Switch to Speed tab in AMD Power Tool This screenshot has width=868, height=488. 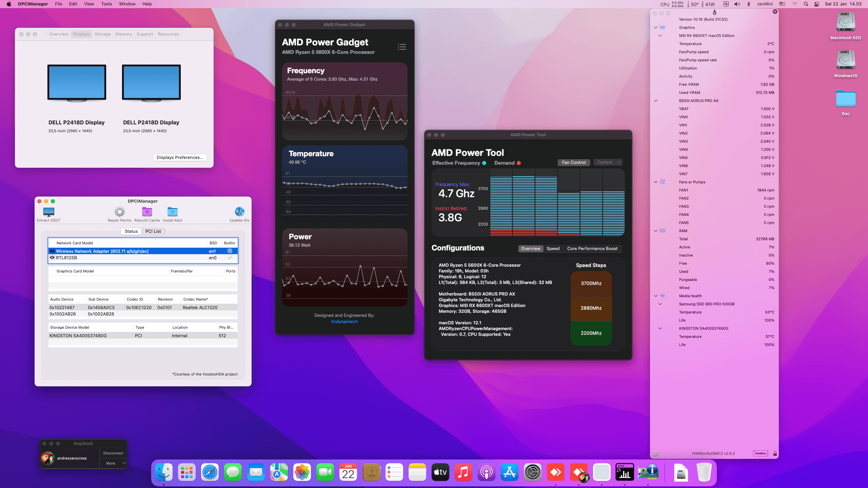pos(553,248)
